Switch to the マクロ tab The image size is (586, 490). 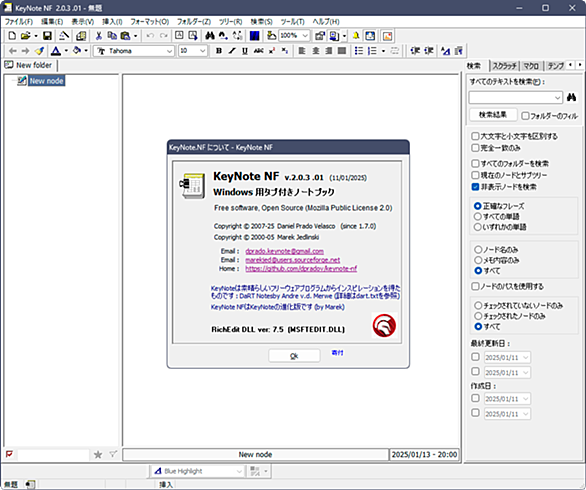(531, 66)
